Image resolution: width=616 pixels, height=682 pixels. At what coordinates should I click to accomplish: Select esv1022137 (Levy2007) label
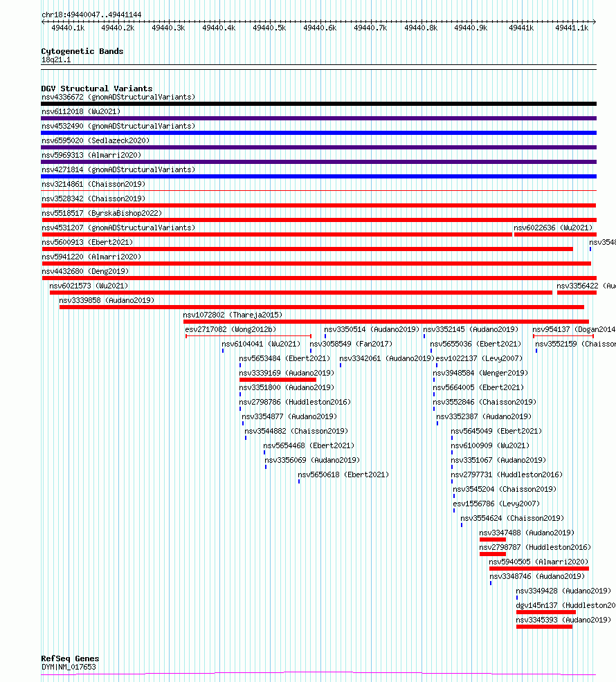click(x=479, y=359)
